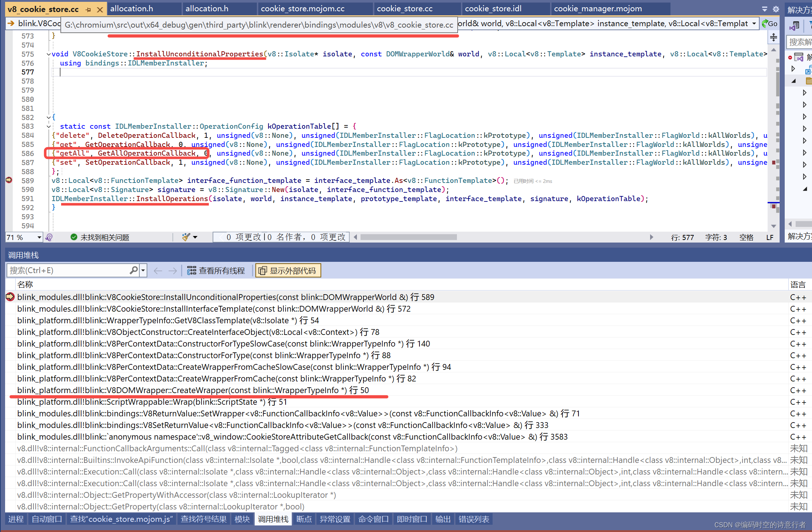Open the 异常设置 tab
This screenshot has width=812, height=532.
(x=335, y=519)
